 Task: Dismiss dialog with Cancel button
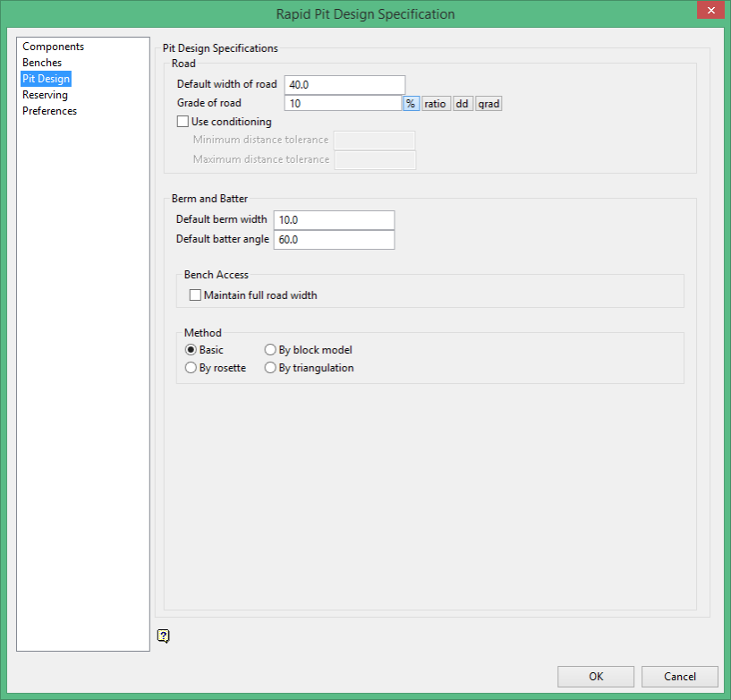[x=680, y=676]
